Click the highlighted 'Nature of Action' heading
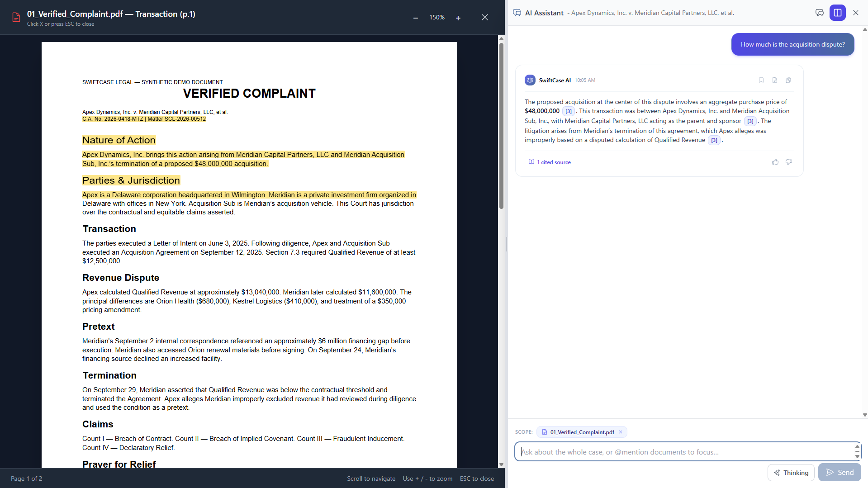 [x=119, y=140]
